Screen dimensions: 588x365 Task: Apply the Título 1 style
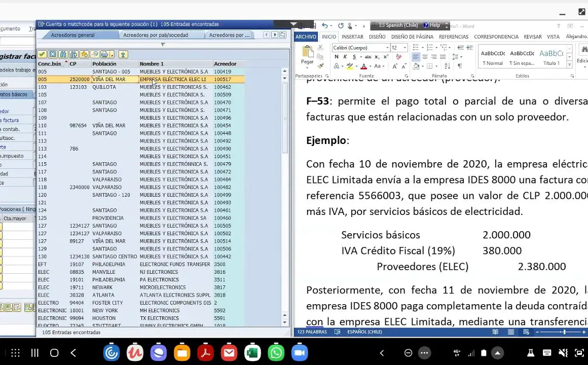tap(552, 57)
